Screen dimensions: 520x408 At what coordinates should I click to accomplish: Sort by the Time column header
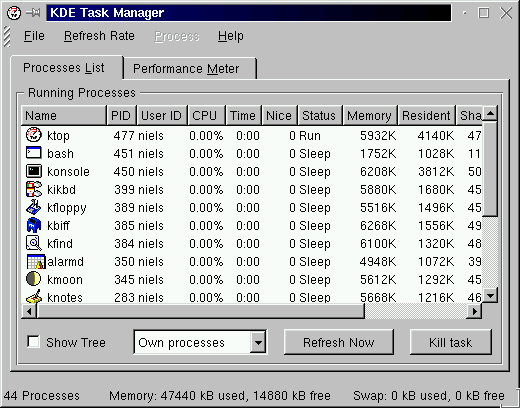tap(244, 115)
